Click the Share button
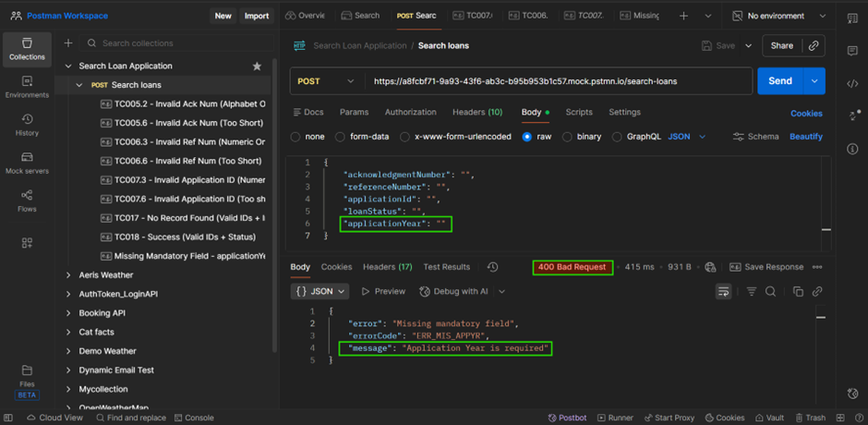 pos(781,46)
